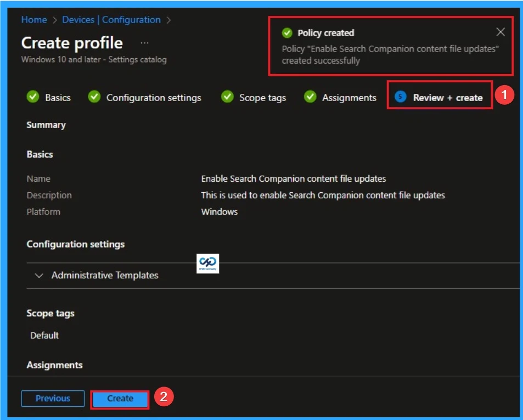Viewport: 523px width, 420px height.
Task: Navigate to Home via breadcrumb
Action: coord(33,19)
